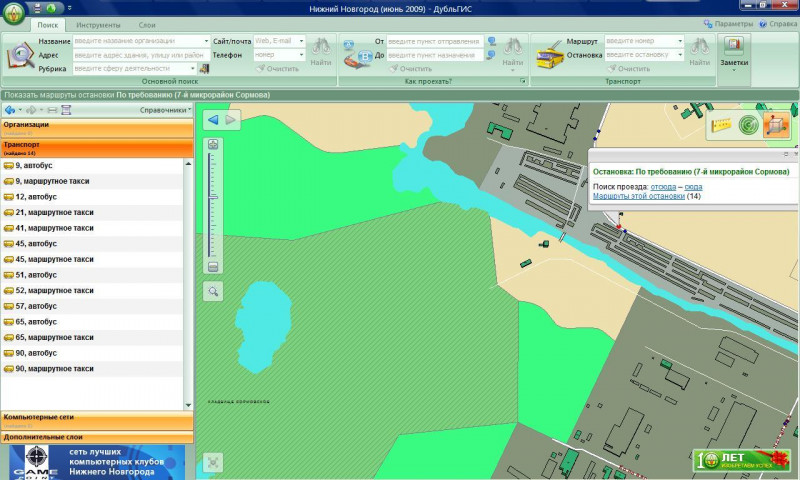
Task: Select route 90, маршрутное такси
Action: [92, 369]
